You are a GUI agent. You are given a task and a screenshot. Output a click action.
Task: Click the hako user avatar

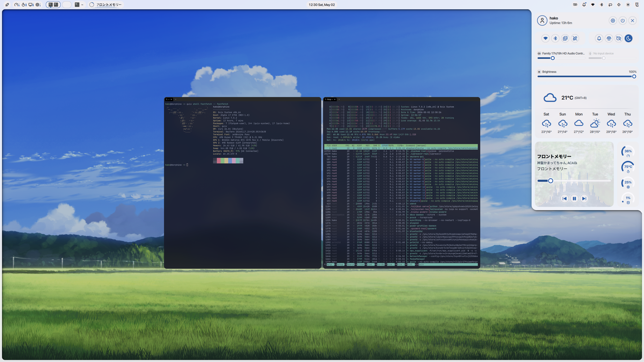pyautogui.click(x=542, y=20)
